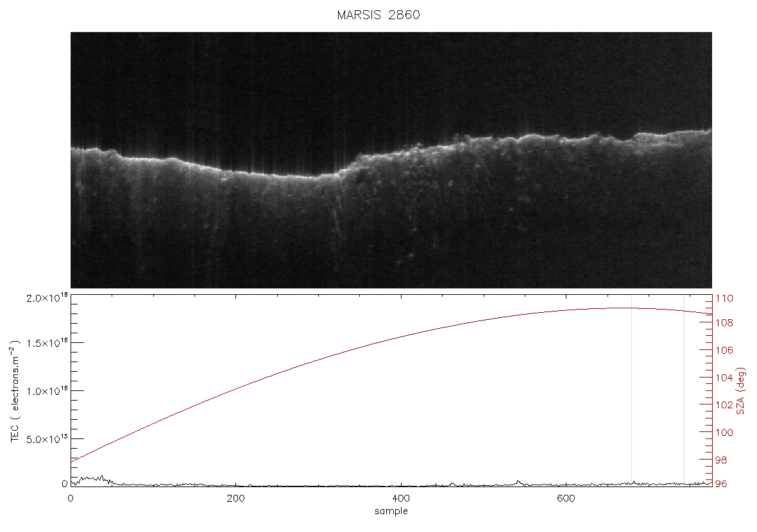Click the 1.5×10^16 TEC axis tick label
The width and height of the screenshot is (757, 532).
point(47,343)
